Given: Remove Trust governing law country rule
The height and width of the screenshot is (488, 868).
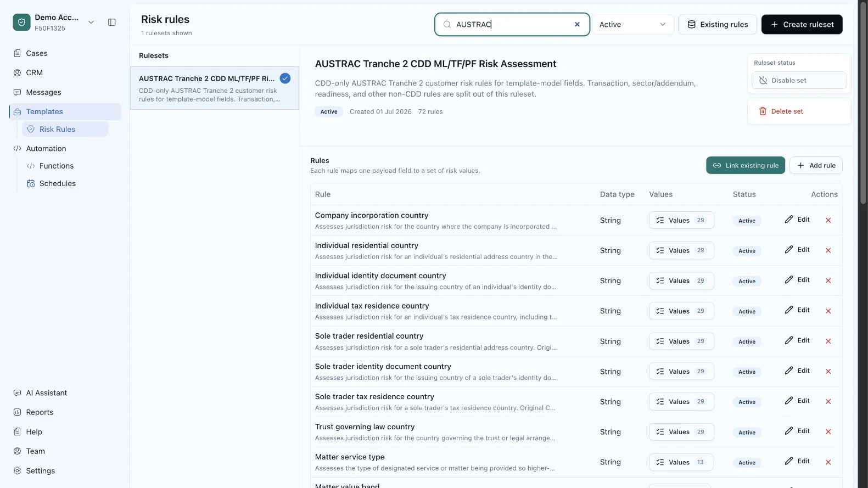Looking at the screenshot, I should (828, 431).
